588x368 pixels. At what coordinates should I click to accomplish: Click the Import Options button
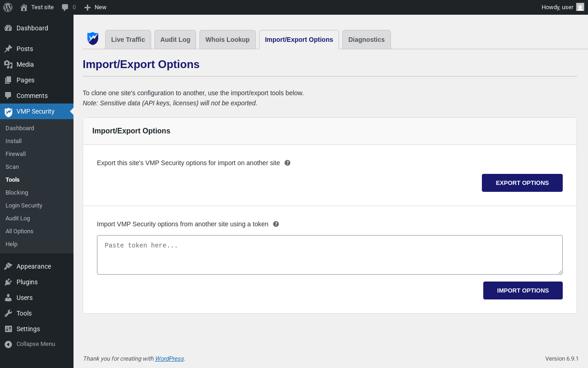[523, 290]
